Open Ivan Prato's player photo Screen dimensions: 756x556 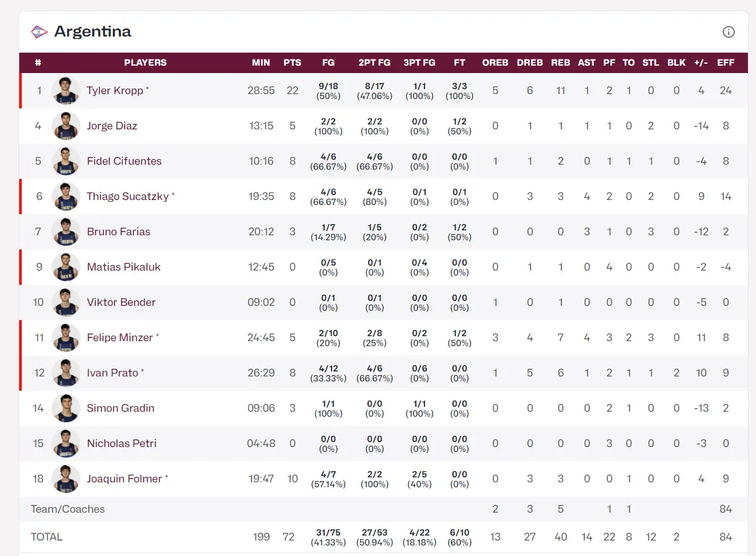[66, 373]
